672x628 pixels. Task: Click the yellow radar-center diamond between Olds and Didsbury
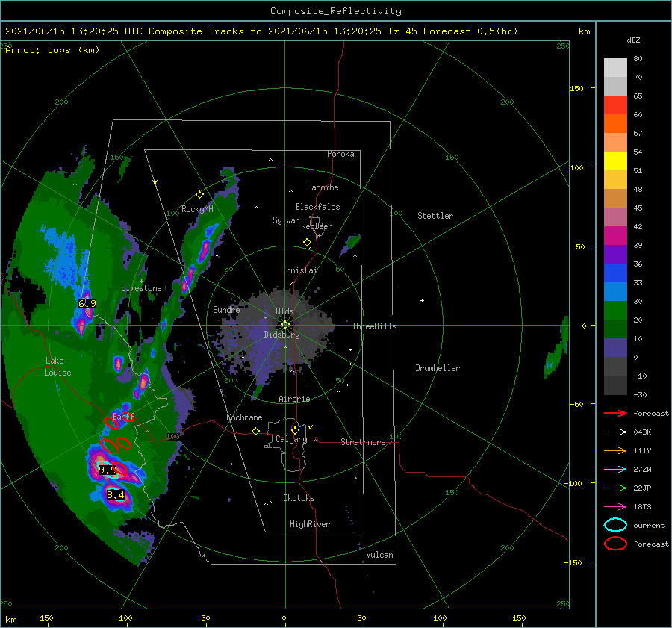[x=285, y=325]
